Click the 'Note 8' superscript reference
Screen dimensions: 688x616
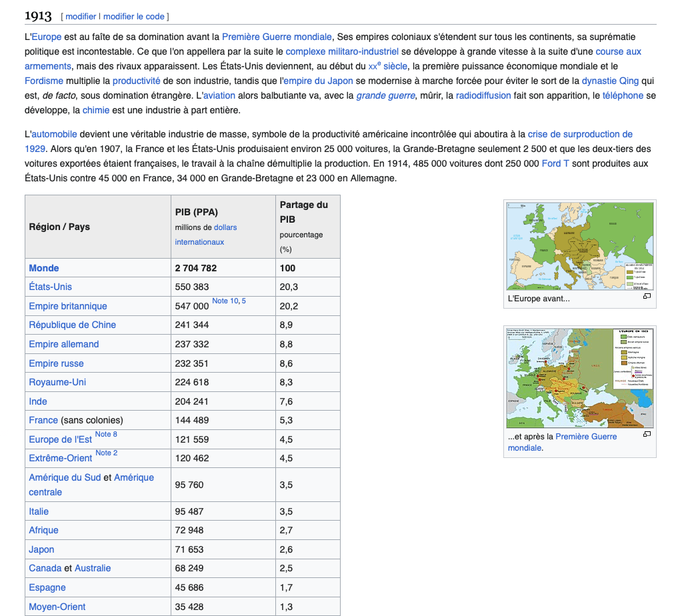106,435
